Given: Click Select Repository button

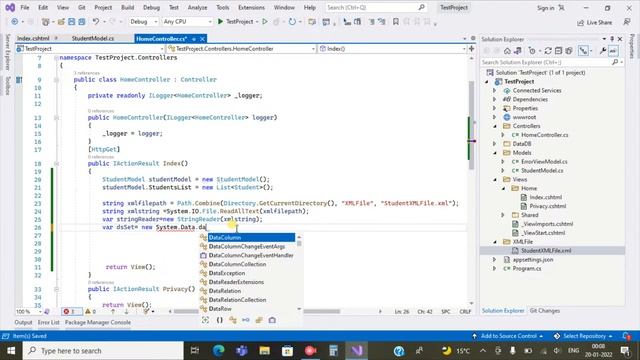Looking at the screenshot, I should point(583,336).
